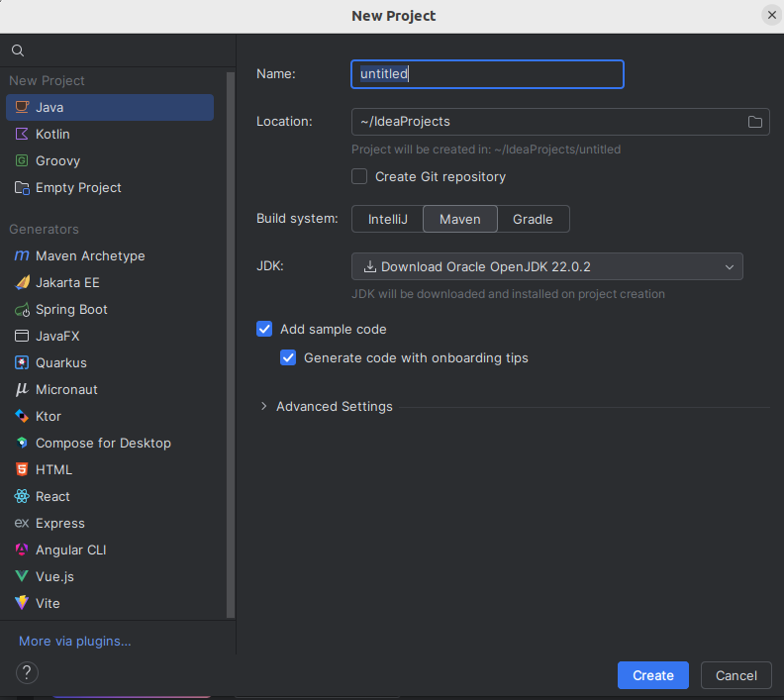
Task: Select Vue.js generator
Action: pos(110,576)
